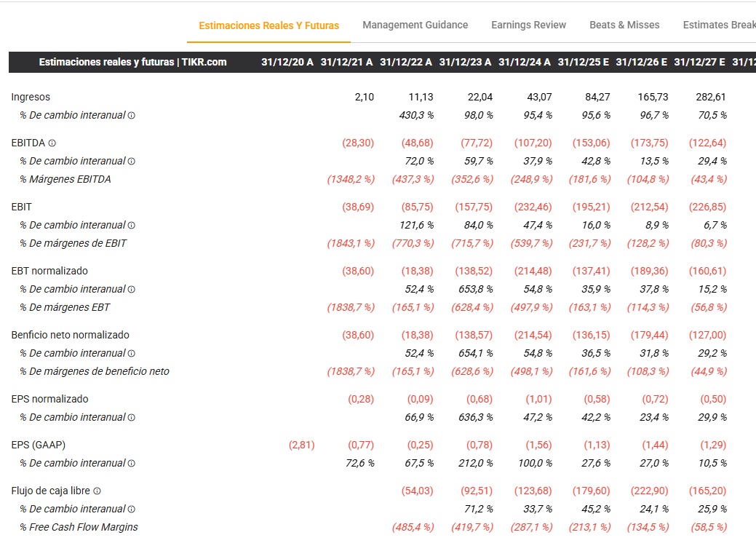Open info icon for EPS (GAAP) % cambio interanual
The image size is (756, 543).
[132, 464]
